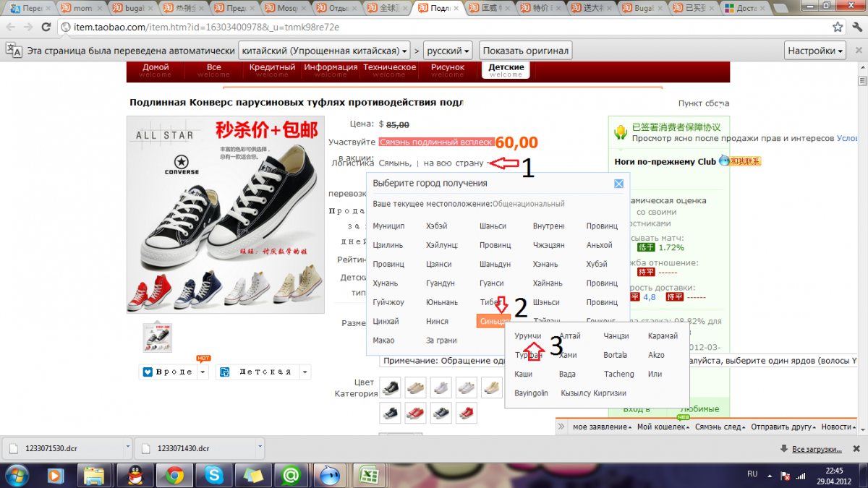
Task: Choose Чанцзи in the city list
Action: tap(616, 336)
